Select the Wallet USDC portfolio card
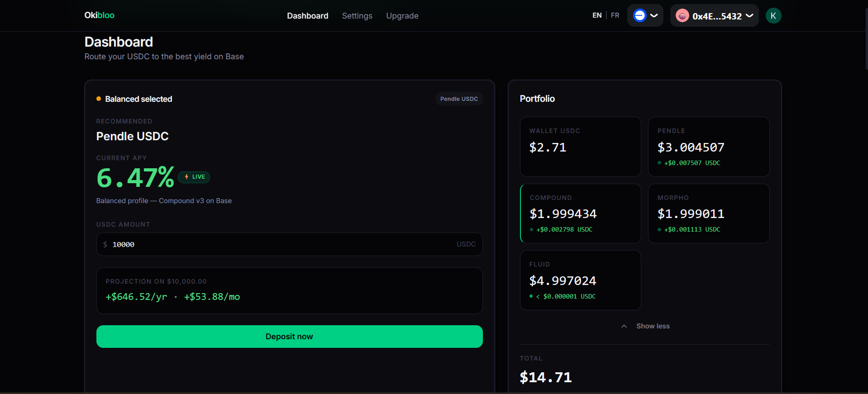The image size is (868, 394). [x=581, y=147]
